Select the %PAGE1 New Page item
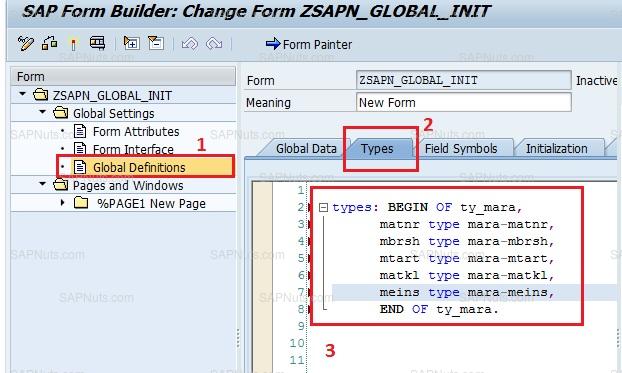The width and height of the screenshot is (622, 373). (x=151, y=204)
